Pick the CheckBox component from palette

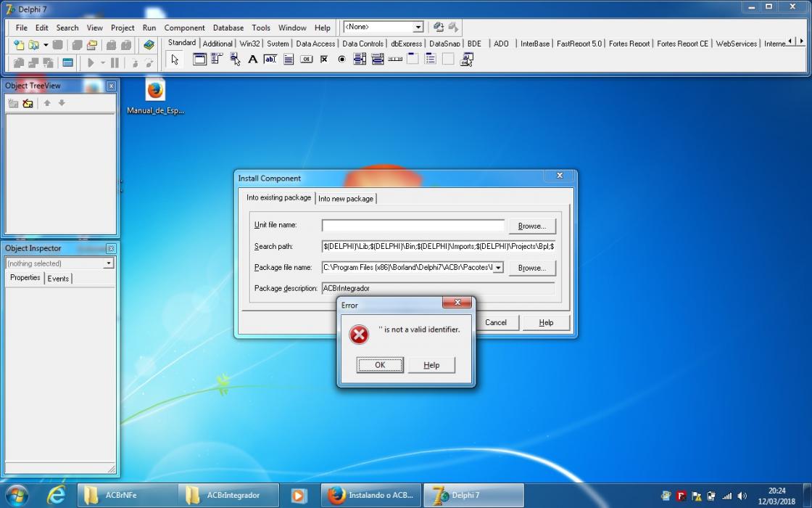[x=324, y=60]
